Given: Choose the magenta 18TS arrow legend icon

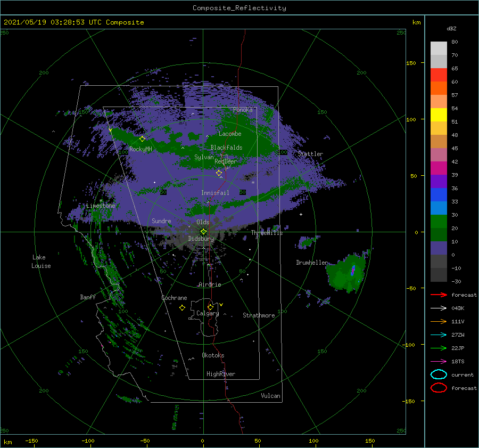Looking at the screenshot, I should coord(439,362).
